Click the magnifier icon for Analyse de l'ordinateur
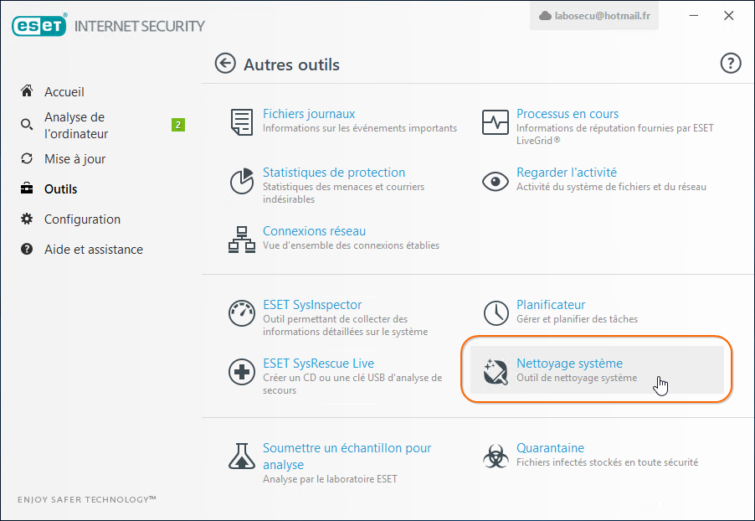The height and width of the screenshot is (521, 755). (27, 125)
